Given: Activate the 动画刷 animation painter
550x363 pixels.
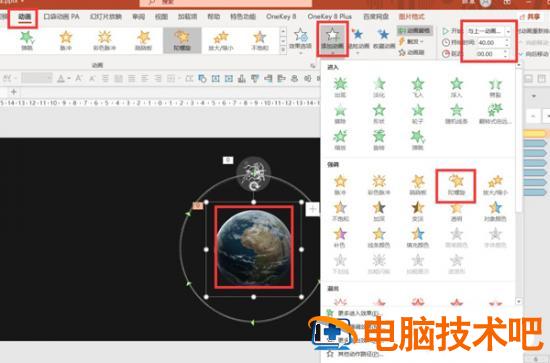Looking at the screenshot, I should click(412, 52).
